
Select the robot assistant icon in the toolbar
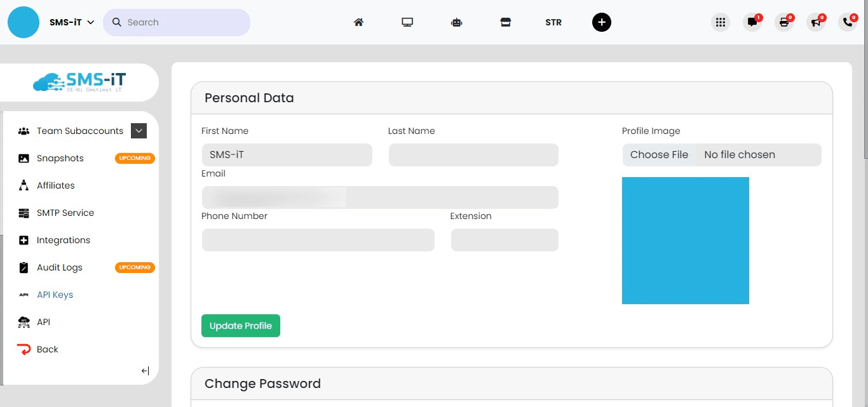click(x=456, y=22)
